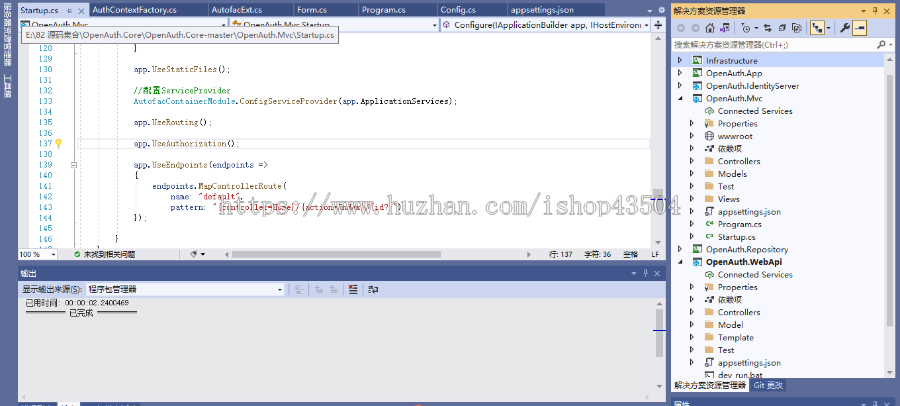Switch to the AutofacExt.cs tab
900x406 pixels.
coord(236,10)
